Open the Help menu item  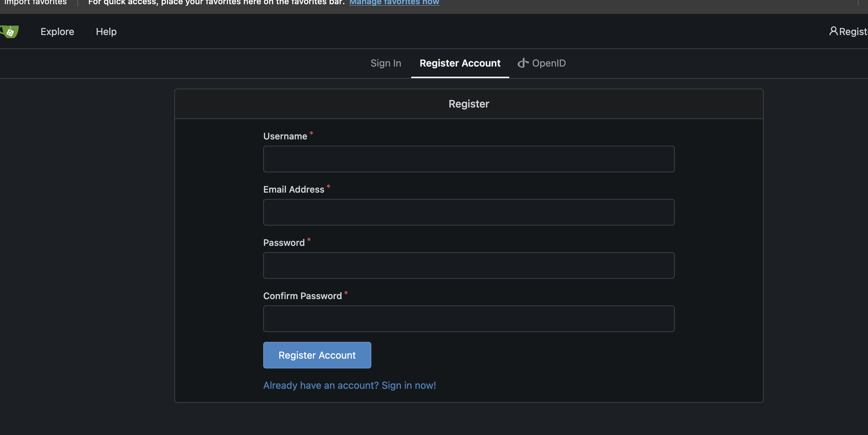[x=106, y=32]
